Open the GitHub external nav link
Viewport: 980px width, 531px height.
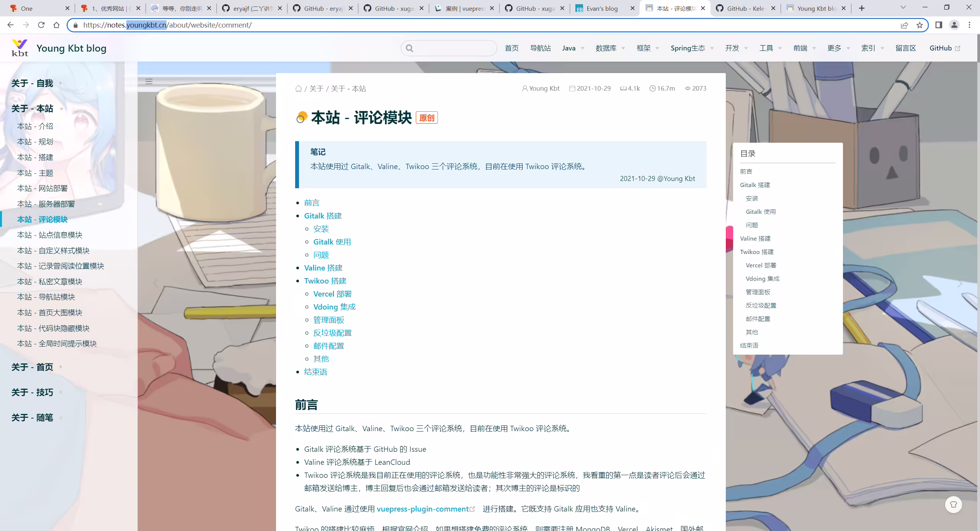(944, 48)
